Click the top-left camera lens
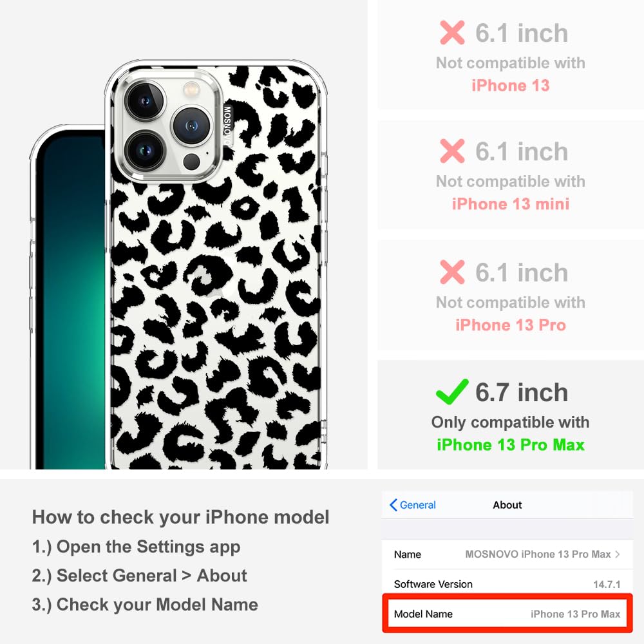The width and height of the screenshot is (644, 644). (145, 101)
